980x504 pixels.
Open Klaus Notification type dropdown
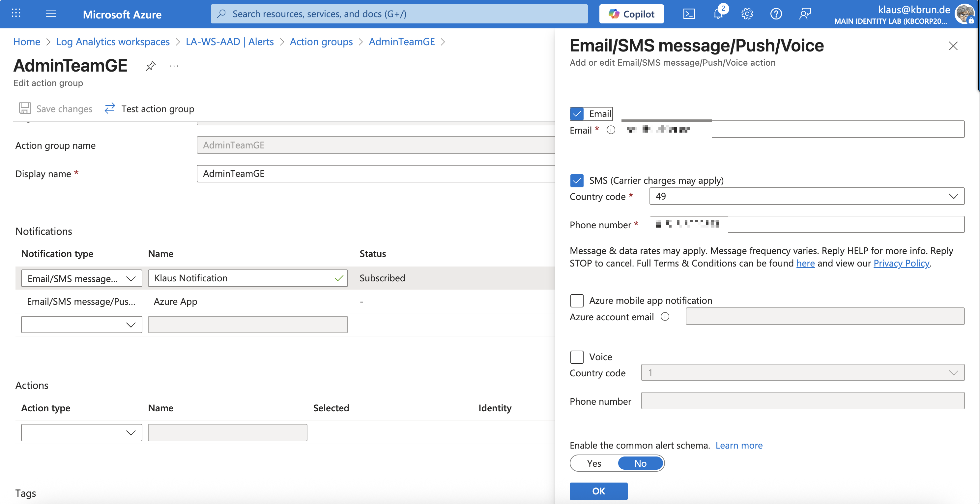pyautogui.click(x=81, y=278)
